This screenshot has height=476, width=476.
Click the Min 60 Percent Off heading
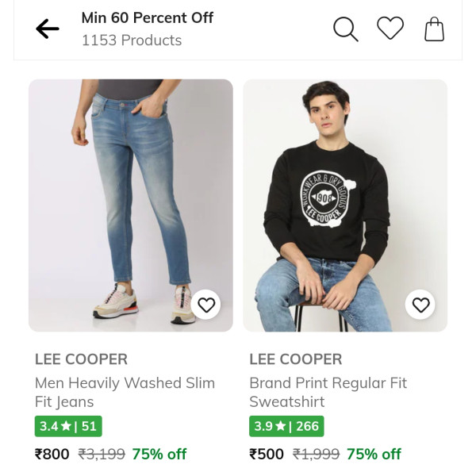pyautogui.click(x=148, y=17)
